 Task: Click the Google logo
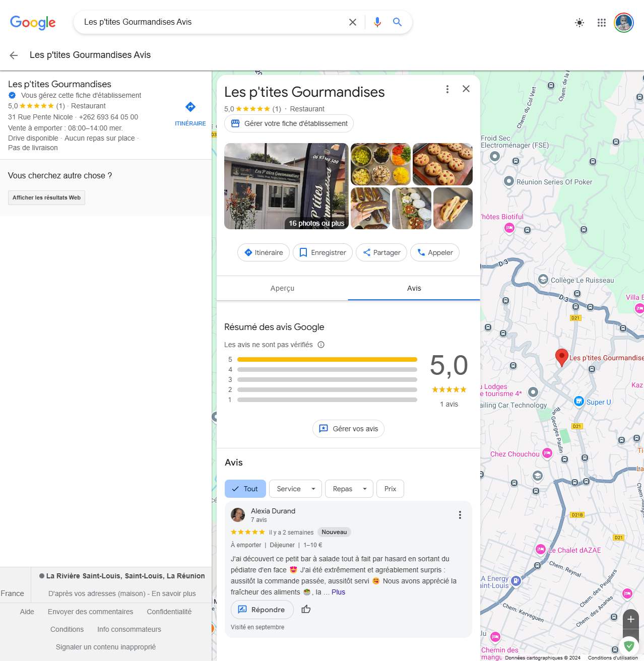pos(33,23)
